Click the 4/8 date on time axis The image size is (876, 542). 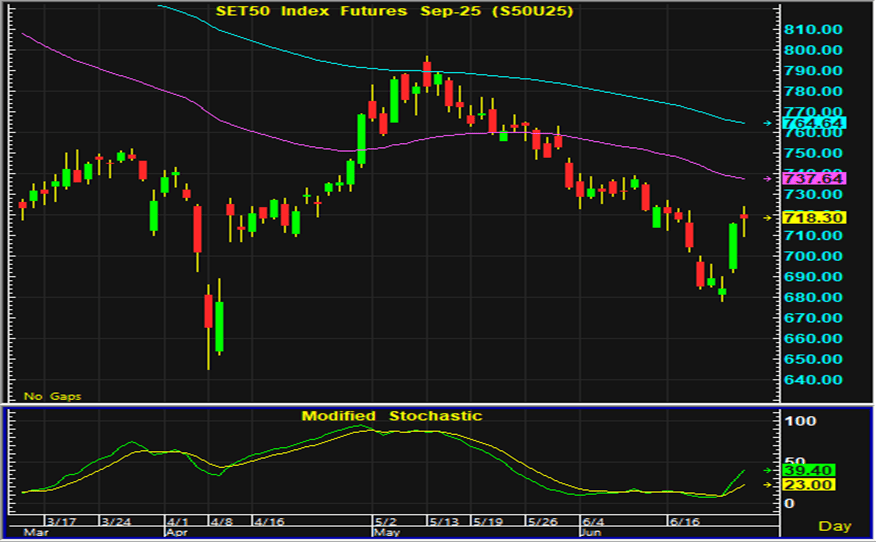(222, 522)
